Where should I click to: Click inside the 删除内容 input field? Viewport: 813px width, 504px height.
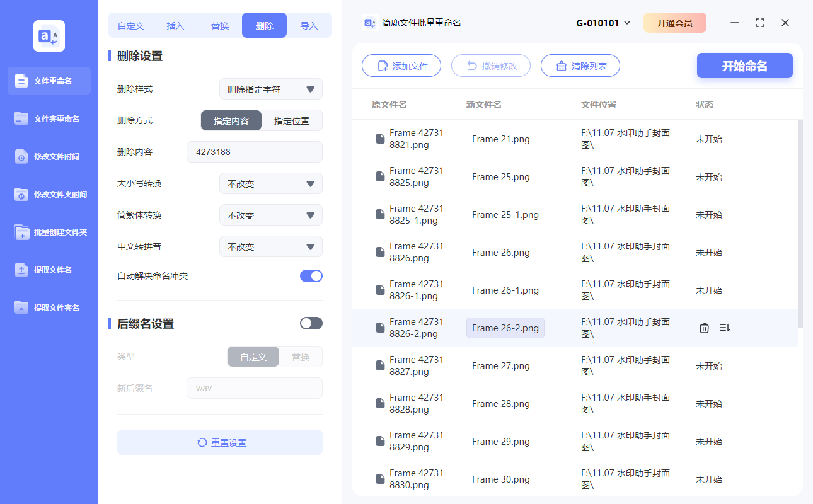coord(254,152)
